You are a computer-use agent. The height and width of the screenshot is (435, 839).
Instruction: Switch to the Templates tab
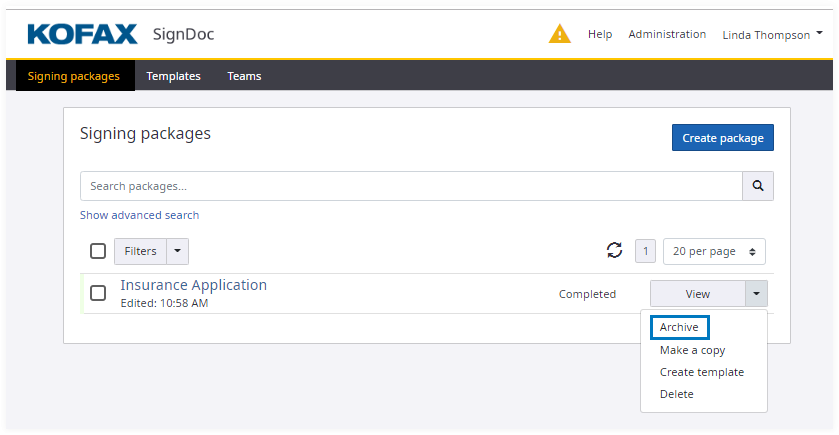click(173, 76)
